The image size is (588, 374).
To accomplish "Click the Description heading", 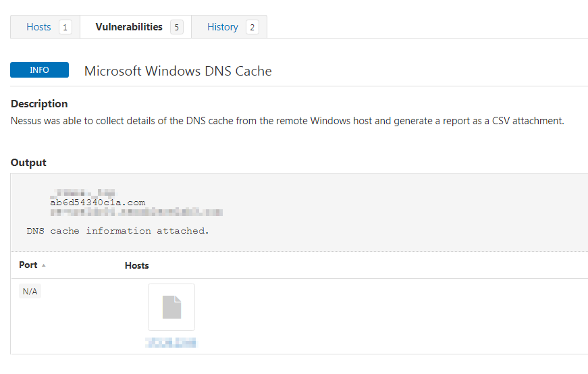I will pos(39,104).
